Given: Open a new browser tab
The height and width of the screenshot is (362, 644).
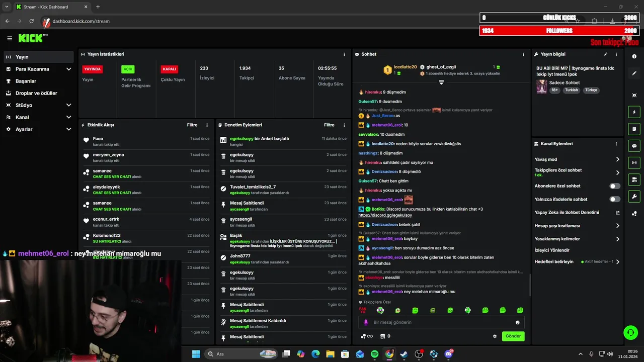Looking at the screenshot, I should (x=98, y=7).
